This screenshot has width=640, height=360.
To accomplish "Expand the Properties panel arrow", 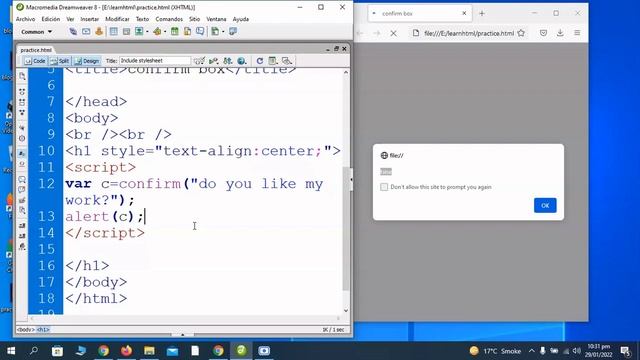I will (182, 335).
